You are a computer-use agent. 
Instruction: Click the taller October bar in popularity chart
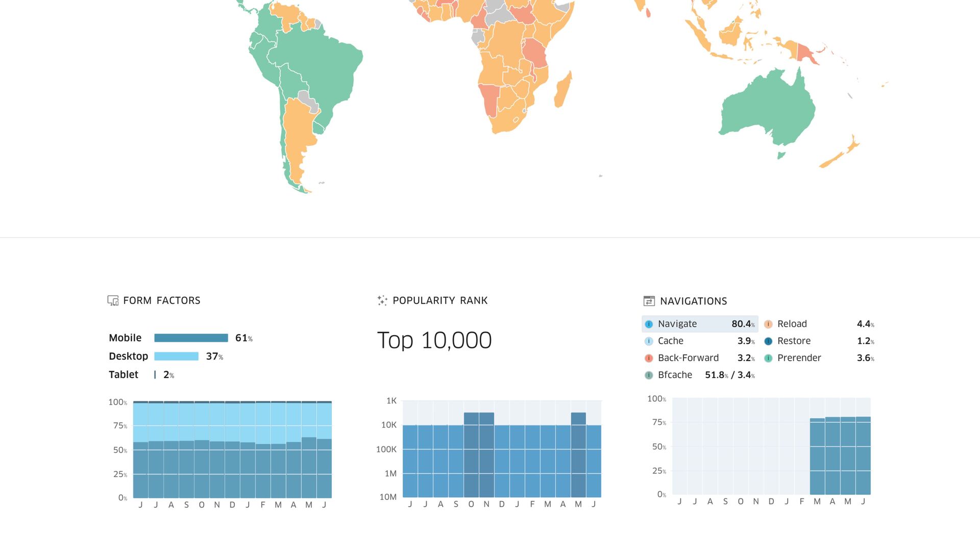(x=471, y=455)
